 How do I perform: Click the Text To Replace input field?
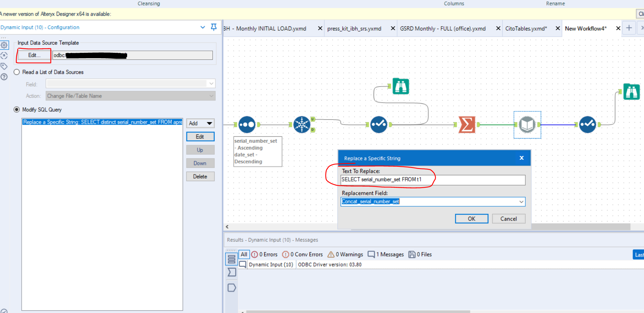(x=433, y=180)
